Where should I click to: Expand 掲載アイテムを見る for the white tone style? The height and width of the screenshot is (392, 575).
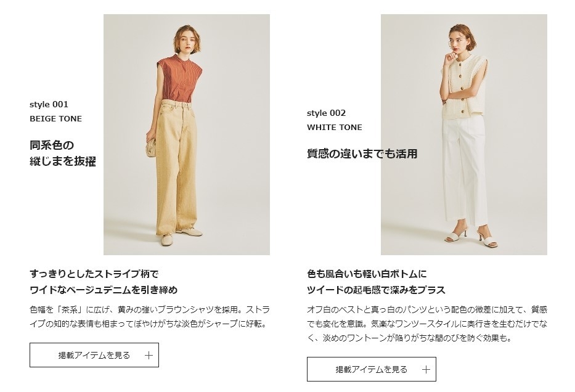372,369
